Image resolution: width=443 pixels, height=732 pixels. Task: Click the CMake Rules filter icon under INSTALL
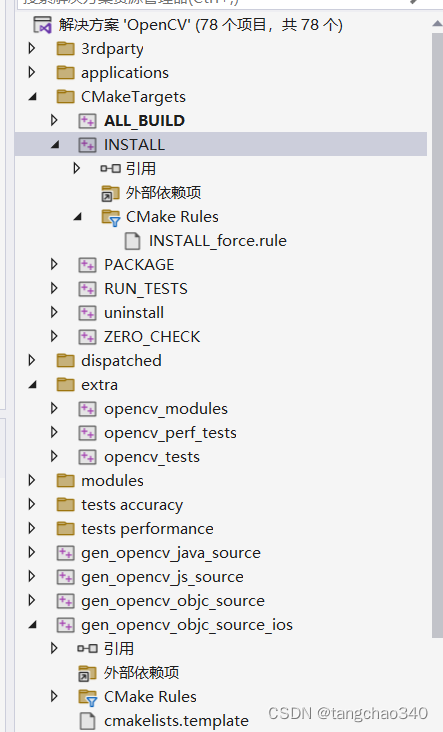(x=111, y=217)
